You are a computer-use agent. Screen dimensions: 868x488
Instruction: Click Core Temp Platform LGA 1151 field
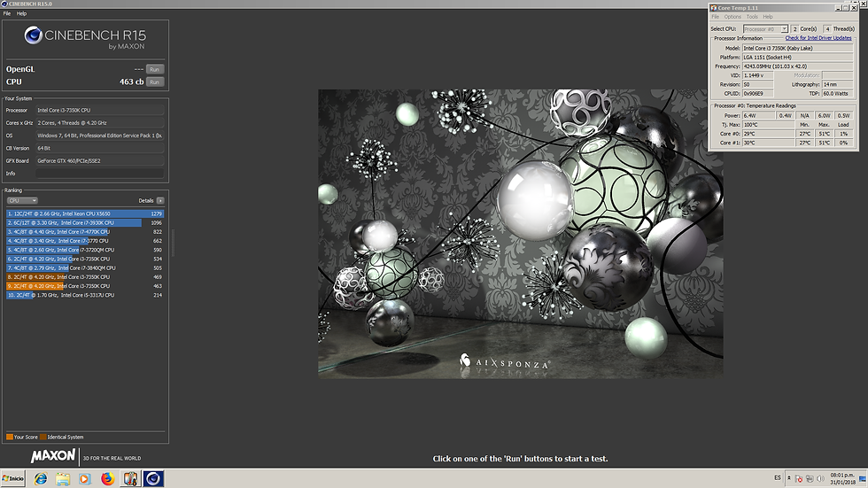[x=798, y=57]
